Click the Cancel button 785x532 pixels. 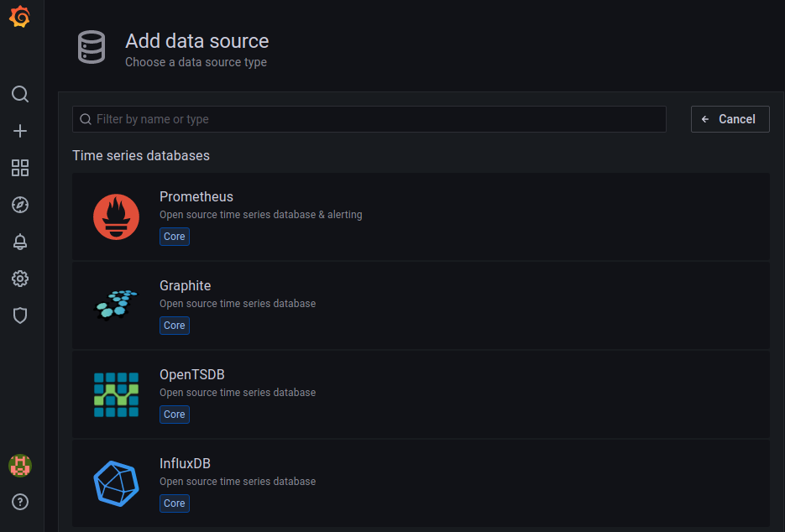(x=730, y=119)
